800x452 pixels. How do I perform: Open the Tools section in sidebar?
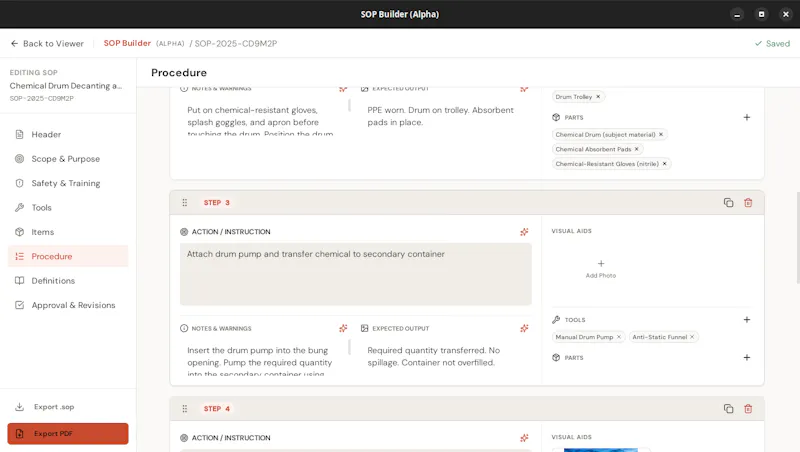(68, 208)
